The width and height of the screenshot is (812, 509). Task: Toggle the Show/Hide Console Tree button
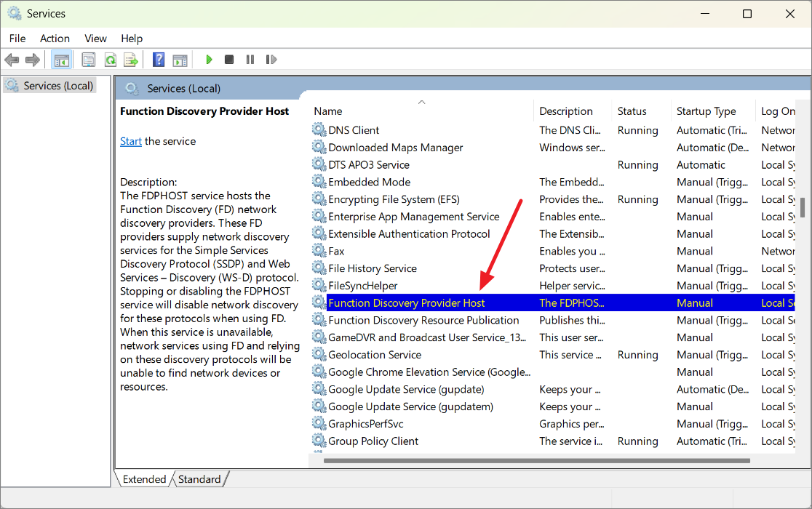[62, 59]
